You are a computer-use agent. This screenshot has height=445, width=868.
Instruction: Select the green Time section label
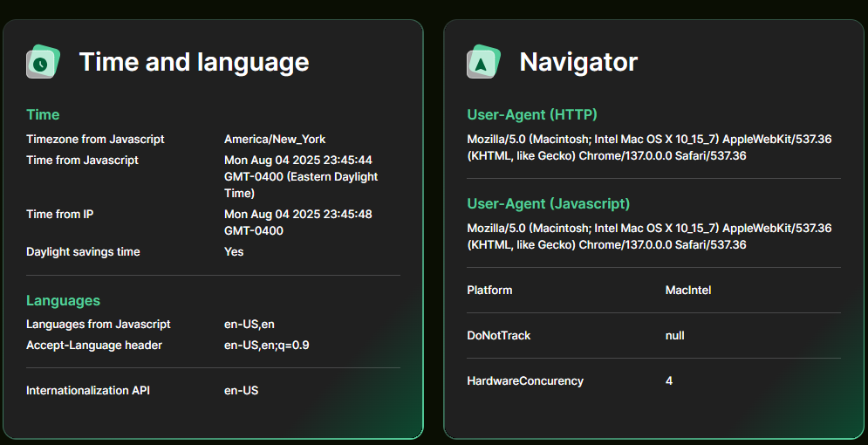(x=43, y=114)
